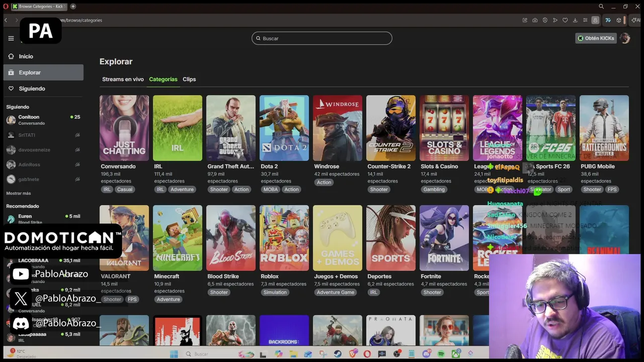This screenshot has height=362, width=644.
Task: Open Just Chatting category thumbnail
Action: pyautogui.click(x=124, y=128)
